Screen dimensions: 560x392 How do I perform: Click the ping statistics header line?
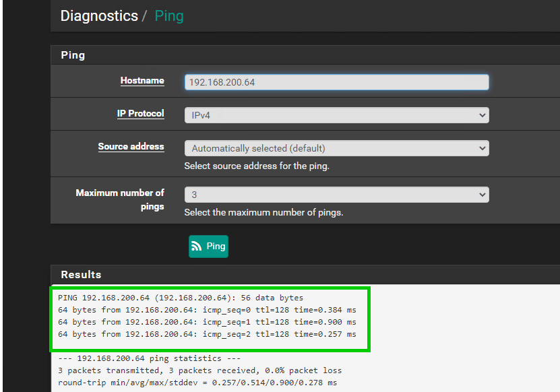[x=149, y=359]
